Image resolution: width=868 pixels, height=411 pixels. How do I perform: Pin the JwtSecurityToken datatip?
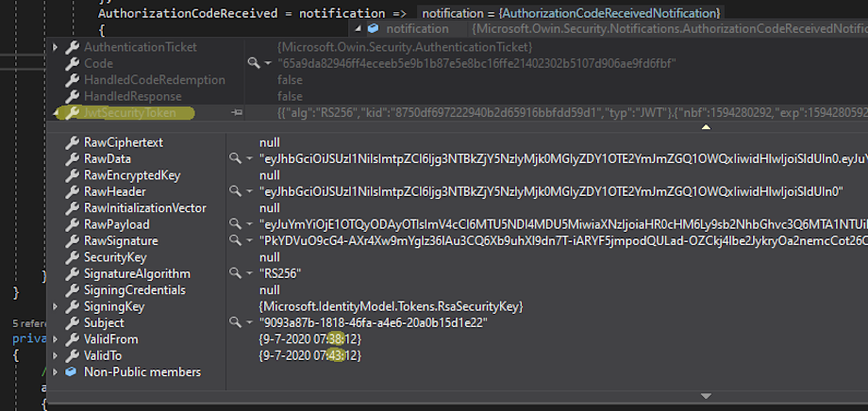click(x=237, y=113)
